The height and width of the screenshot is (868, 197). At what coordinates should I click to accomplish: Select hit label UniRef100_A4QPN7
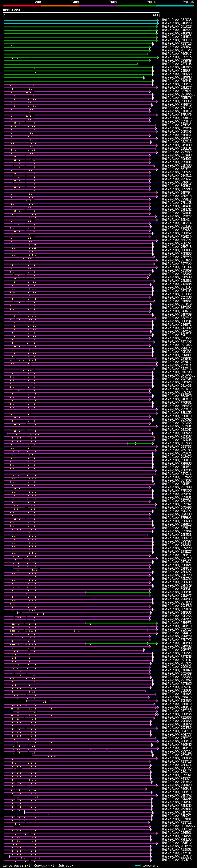tap(176, 81)
